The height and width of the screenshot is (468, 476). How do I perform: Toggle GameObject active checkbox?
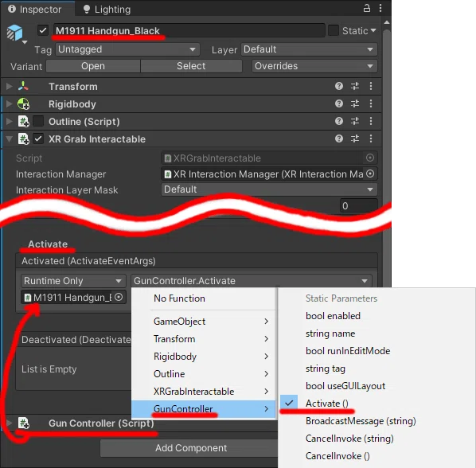click(43, 30)
